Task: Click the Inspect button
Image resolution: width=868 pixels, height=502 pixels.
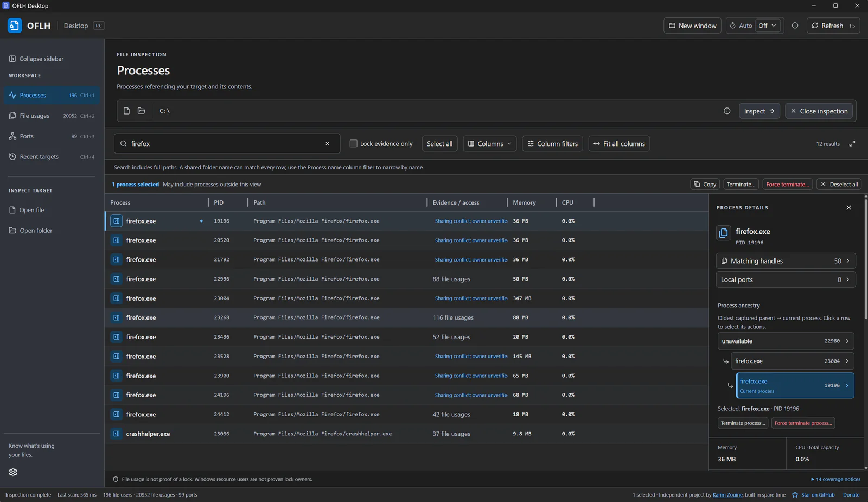Action: (x=759, y=111)
